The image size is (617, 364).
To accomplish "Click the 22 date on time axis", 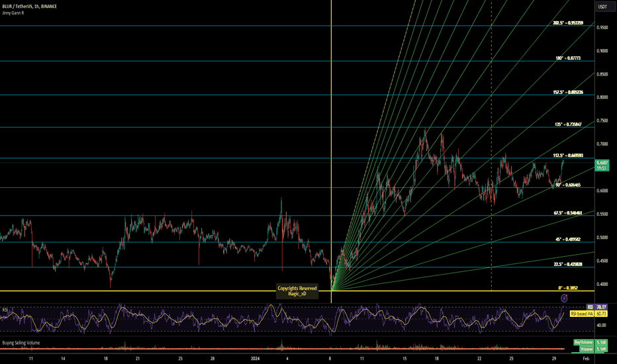I will pos(479,359).
